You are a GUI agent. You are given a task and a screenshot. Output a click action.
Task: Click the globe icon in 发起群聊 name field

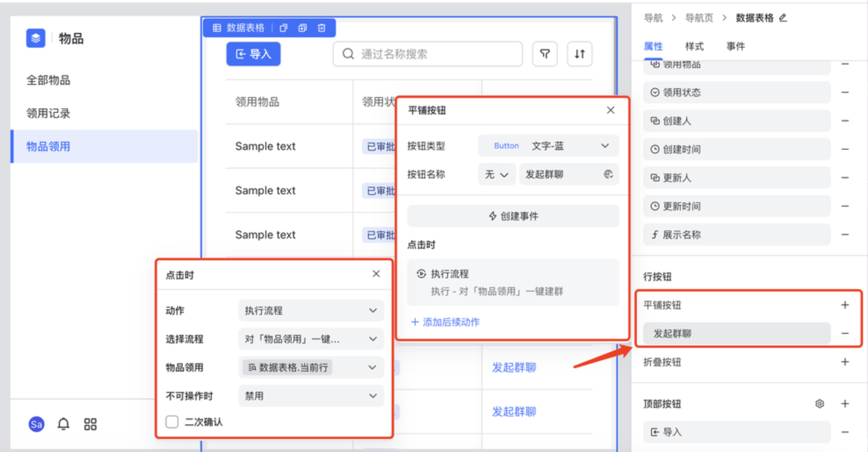[608, 174]
